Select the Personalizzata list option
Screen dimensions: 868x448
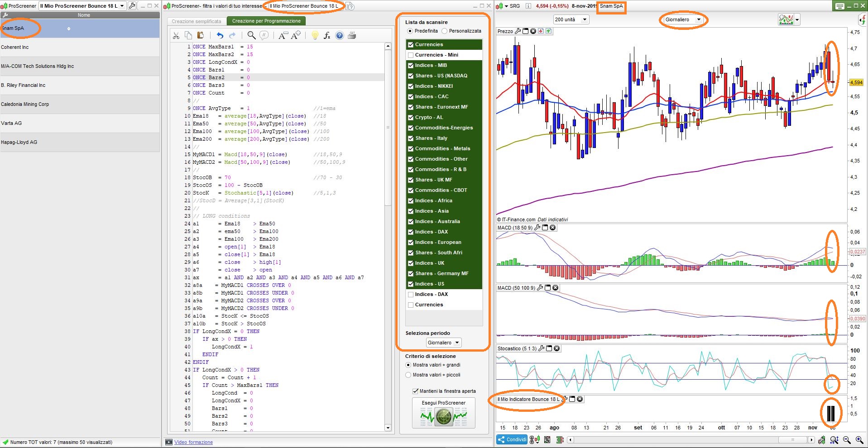444,31
